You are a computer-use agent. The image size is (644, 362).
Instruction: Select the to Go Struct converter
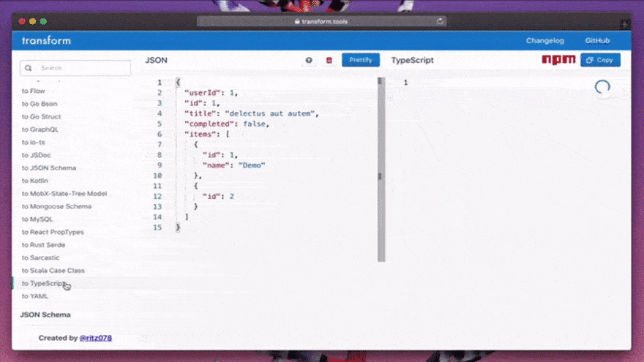[x=41, y=116]
